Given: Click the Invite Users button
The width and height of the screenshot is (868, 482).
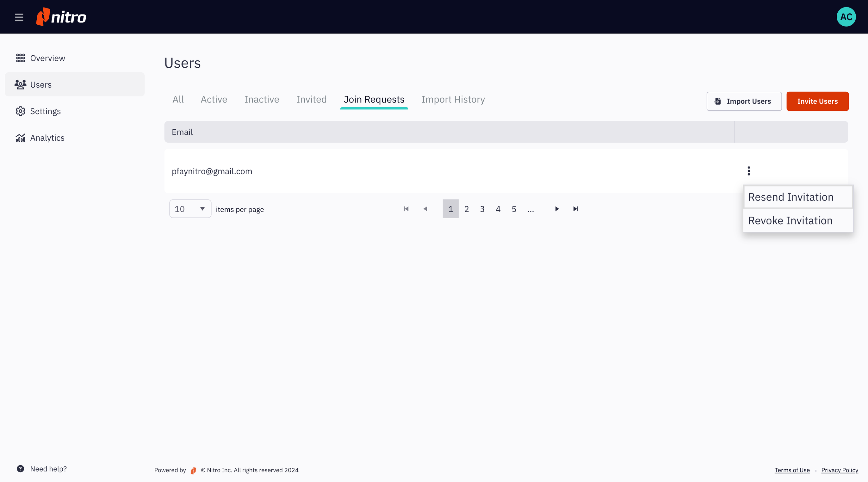Looking at the screenshot, I should pos(817,101).
